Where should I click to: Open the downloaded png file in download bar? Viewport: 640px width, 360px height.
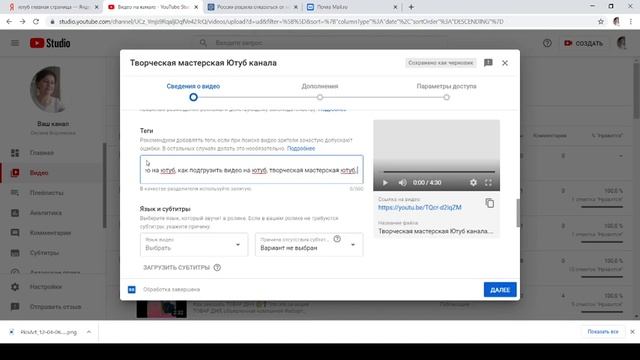[x=48, y=332]
